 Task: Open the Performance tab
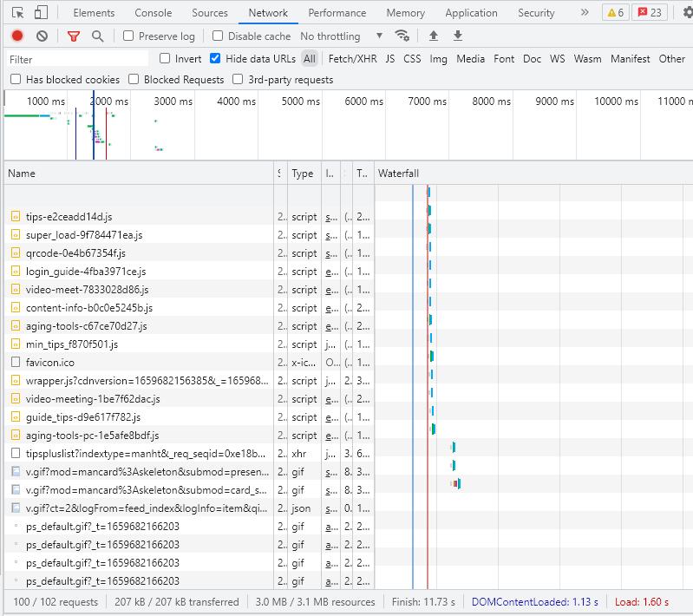pos(337,13)
